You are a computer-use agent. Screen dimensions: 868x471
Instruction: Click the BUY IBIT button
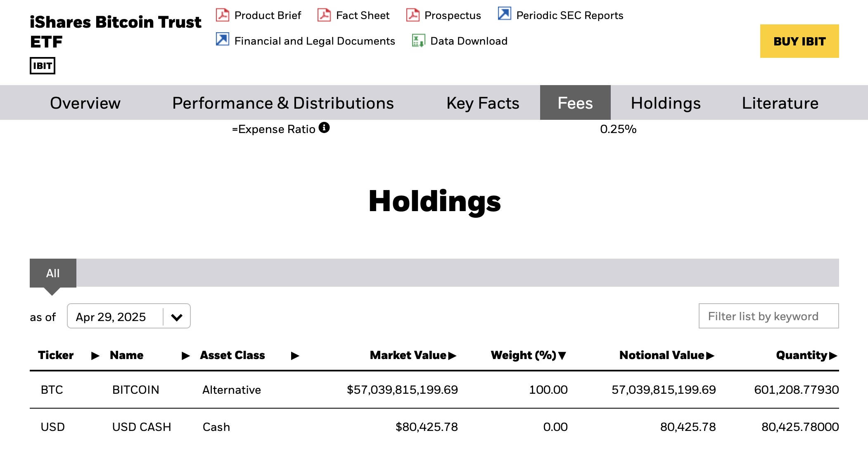click(x=799, y=41)
